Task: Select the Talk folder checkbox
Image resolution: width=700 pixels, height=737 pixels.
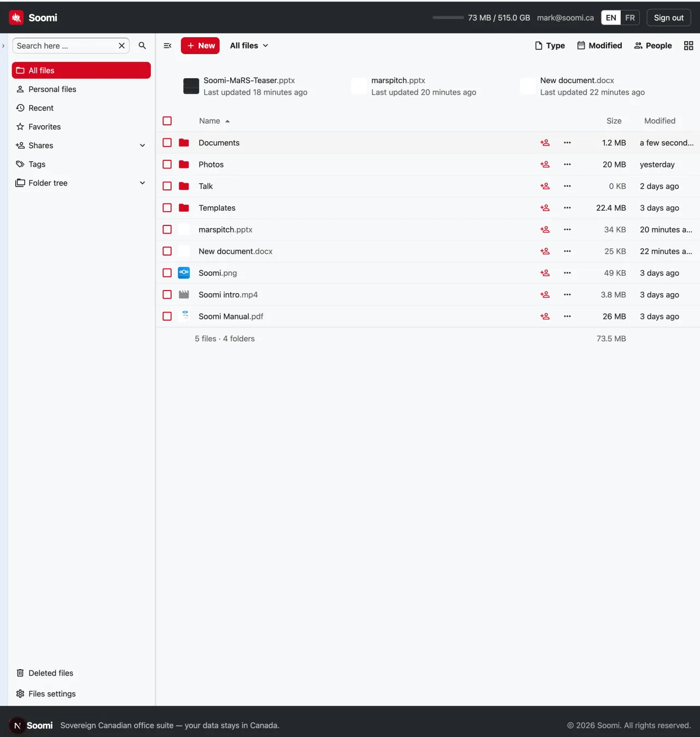Action: [x=167, y=186]
